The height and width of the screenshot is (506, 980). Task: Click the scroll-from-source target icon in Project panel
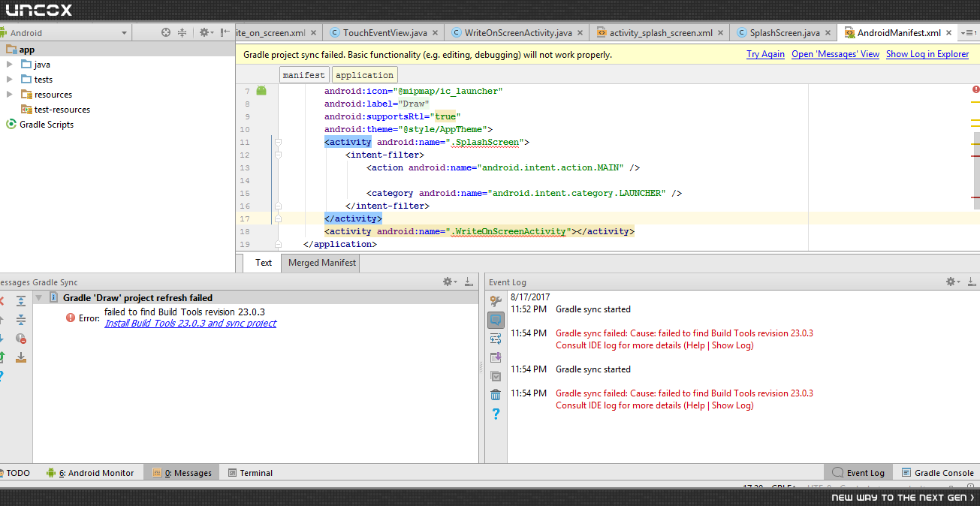(x=166, y=32)
